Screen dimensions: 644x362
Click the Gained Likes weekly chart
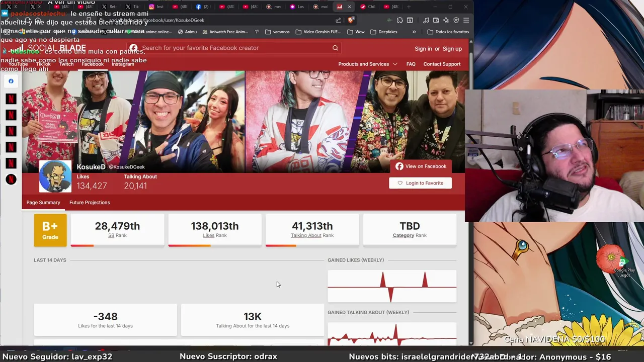[392, 287]
